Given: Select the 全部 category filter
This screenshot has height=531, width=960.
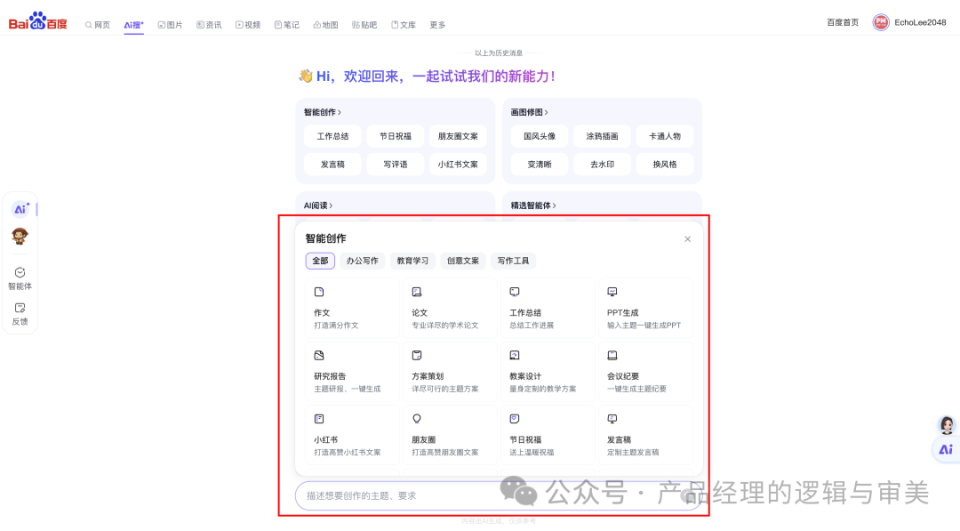Looking at the screenshot, I should click(x=320, y=260).
